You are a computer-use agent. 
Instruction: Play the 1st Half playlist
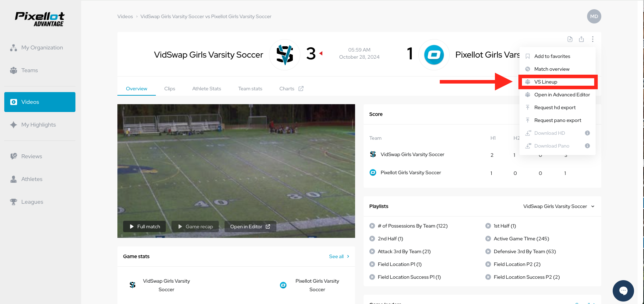click(501, 226)
